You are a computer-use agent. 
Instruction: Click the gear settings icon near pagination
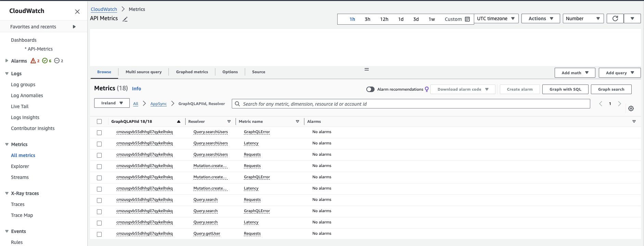coord(631,108)
